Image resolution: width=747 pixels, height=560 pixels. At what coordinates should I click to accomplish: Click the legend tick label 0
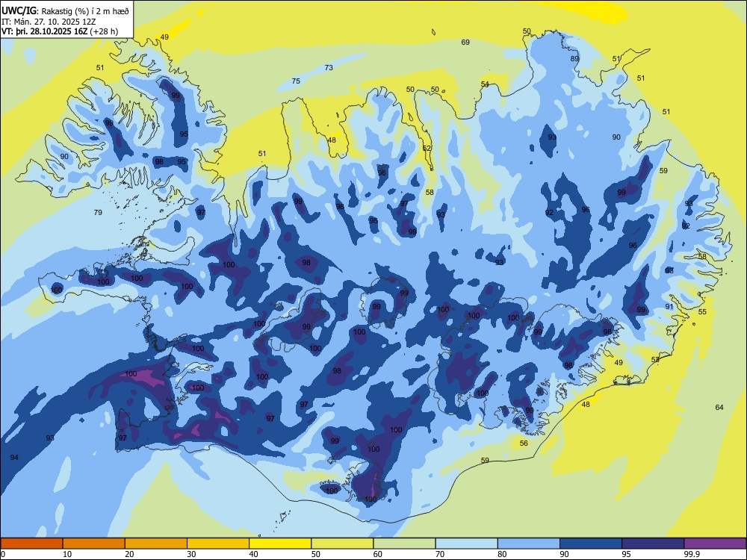coord(3,554)
